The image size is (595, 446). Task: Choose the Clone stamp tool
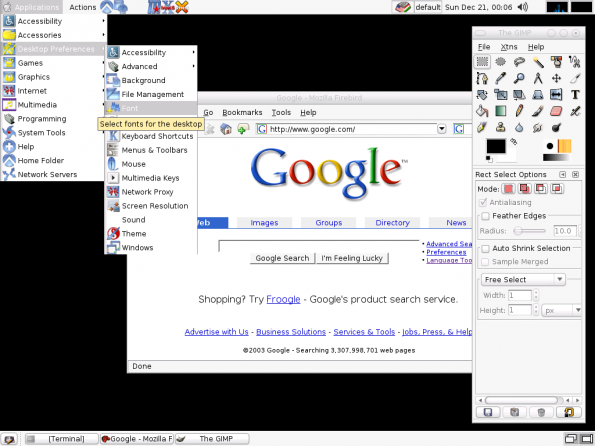tap(501, 128)
